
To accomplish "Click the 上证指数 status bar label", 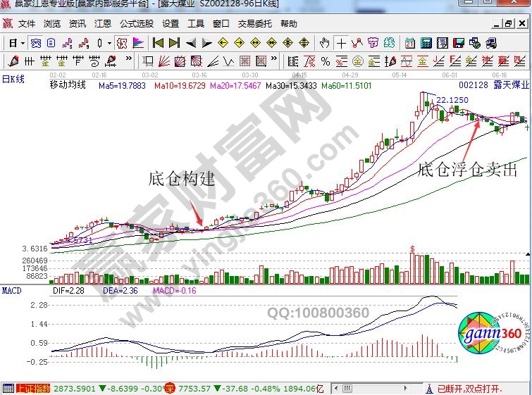I will click(x=33, y=388).
